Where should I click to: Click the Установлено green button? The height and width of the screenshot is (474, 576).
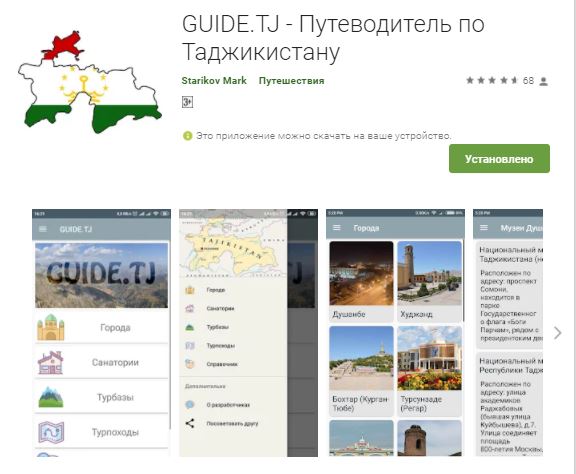499,159
